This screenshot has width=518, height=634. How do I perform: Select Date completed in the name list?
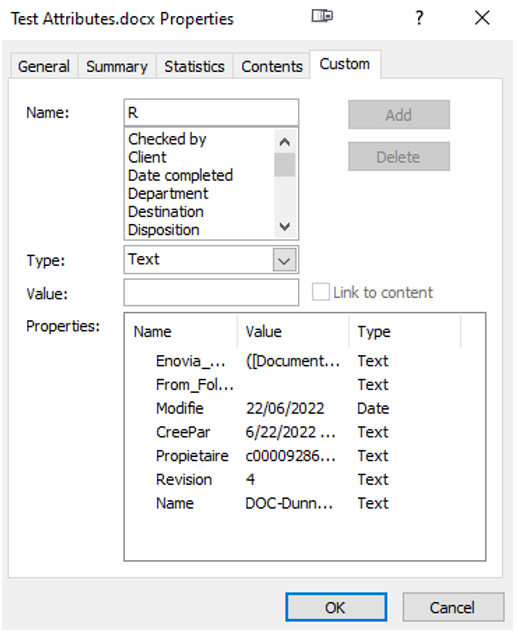[x=180, y=175]
